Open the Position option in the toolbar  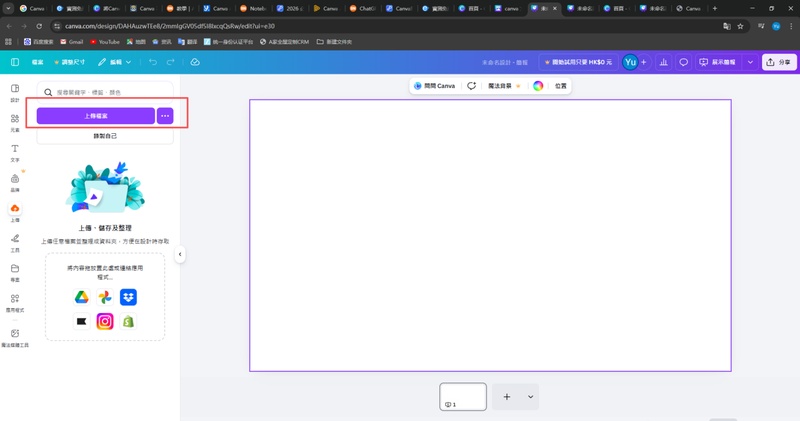coord(561,86)
